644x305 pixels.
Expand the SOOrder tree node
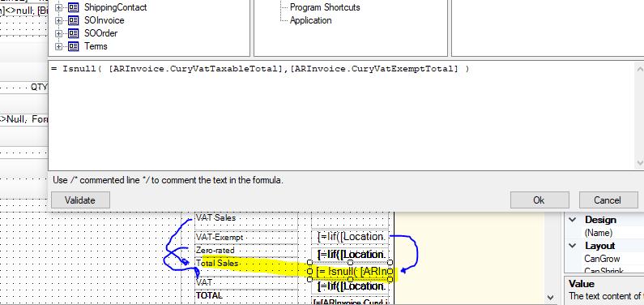[x=59, y=33]
